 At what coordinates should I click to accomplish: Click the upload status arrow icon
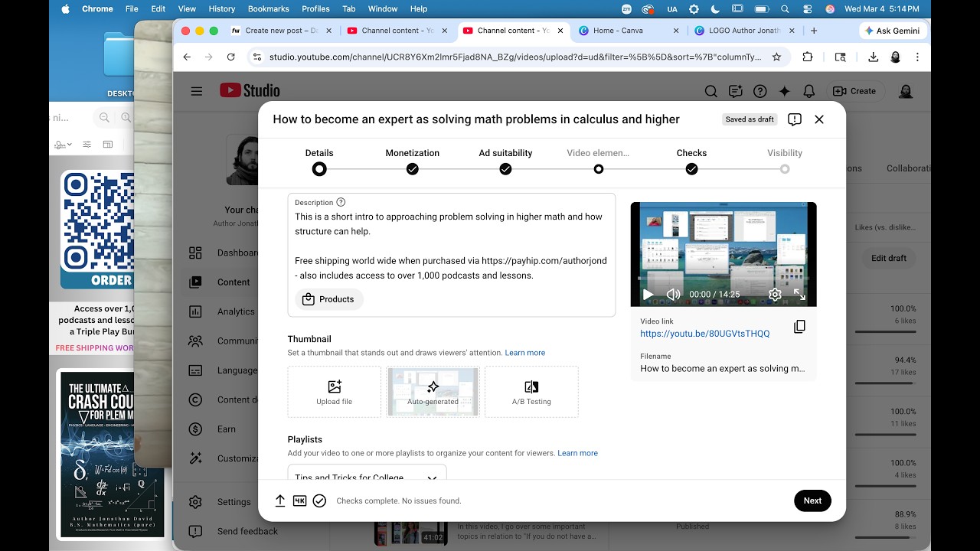tap(280, 500)
